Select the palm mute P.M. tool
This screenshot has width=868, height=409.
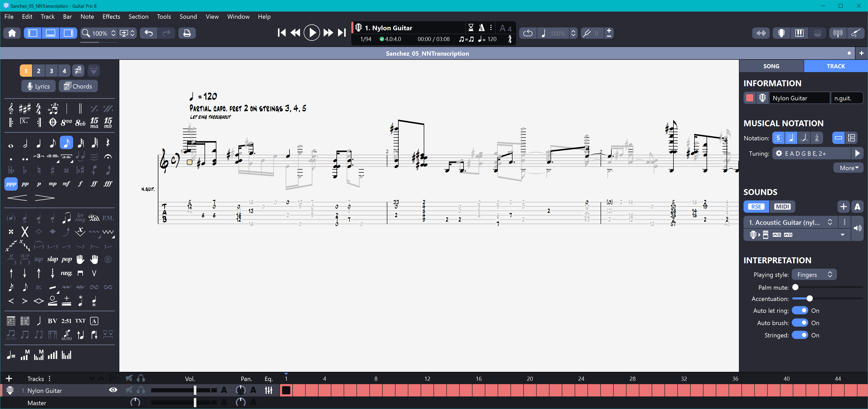click(x=108, y=218)
